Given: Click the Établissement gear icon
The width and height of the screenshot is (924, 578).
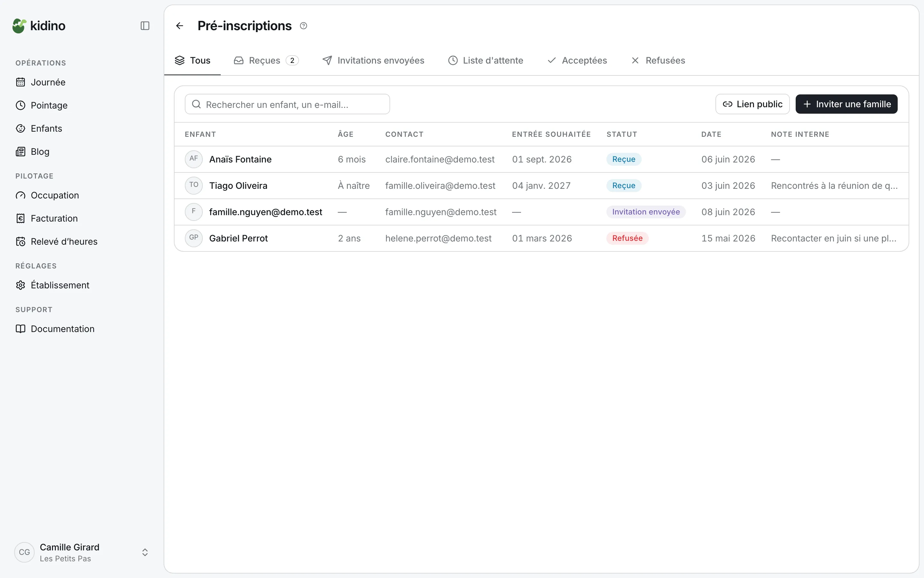Looking at the screenshot, I should pos(21,285).
